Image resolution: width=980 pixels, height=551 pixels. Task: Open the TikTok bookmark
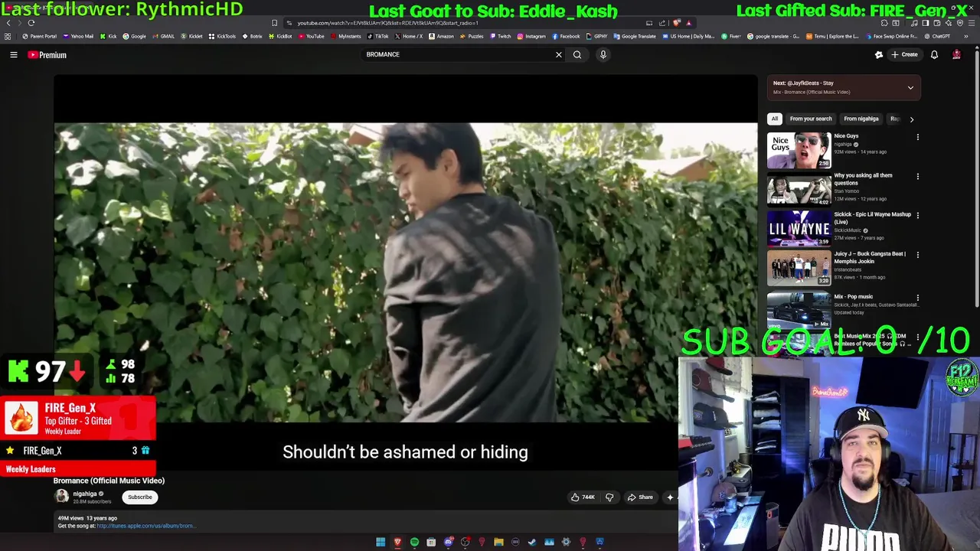point(377,36)
